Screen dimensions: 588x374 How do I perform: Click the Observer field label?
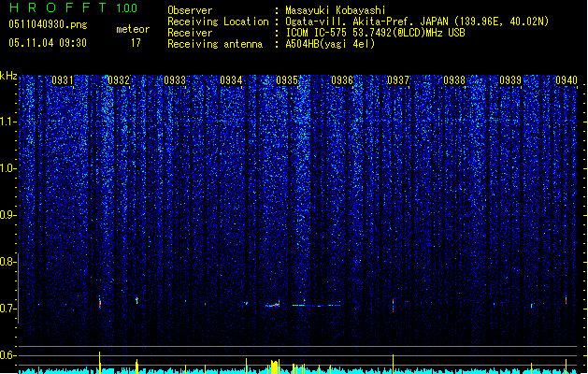(190, 10)
